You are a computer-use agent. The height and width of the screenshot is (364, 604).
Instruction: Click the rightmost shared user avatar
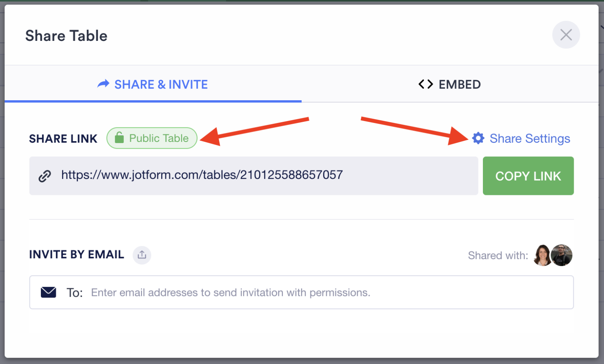(x=562, y=255)
